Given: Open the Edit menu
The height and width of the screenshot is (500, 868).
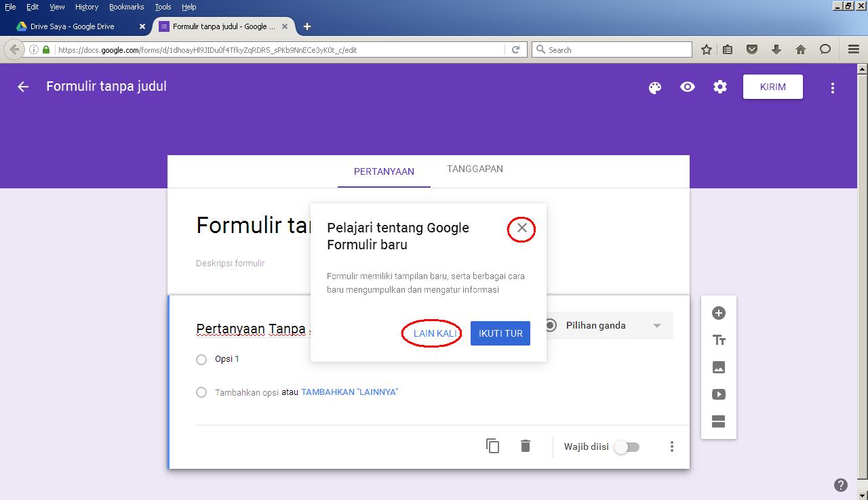Looking at the screenshot, I should (33, 7).
